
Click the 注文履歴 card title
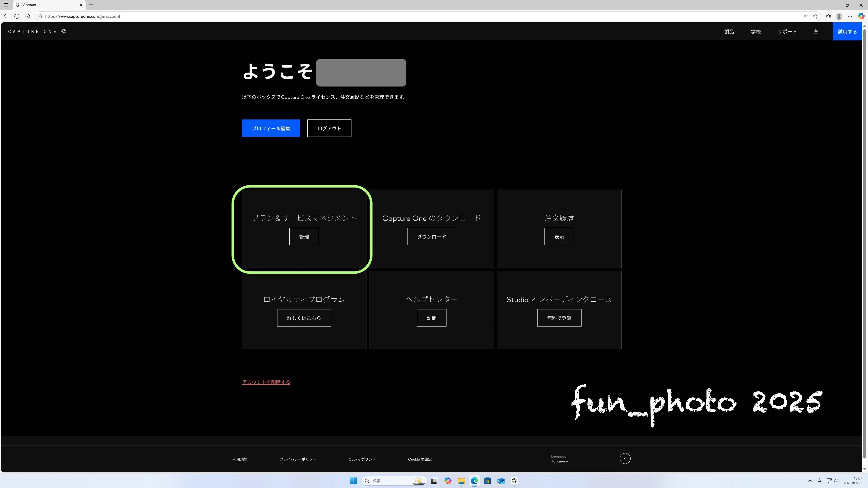pyautogui.click(x=559, y=218)
